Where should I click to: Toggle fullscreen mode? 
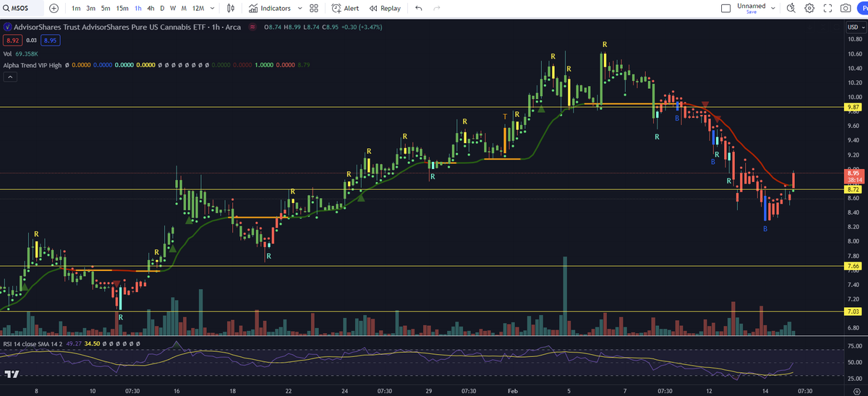[827, 8]
